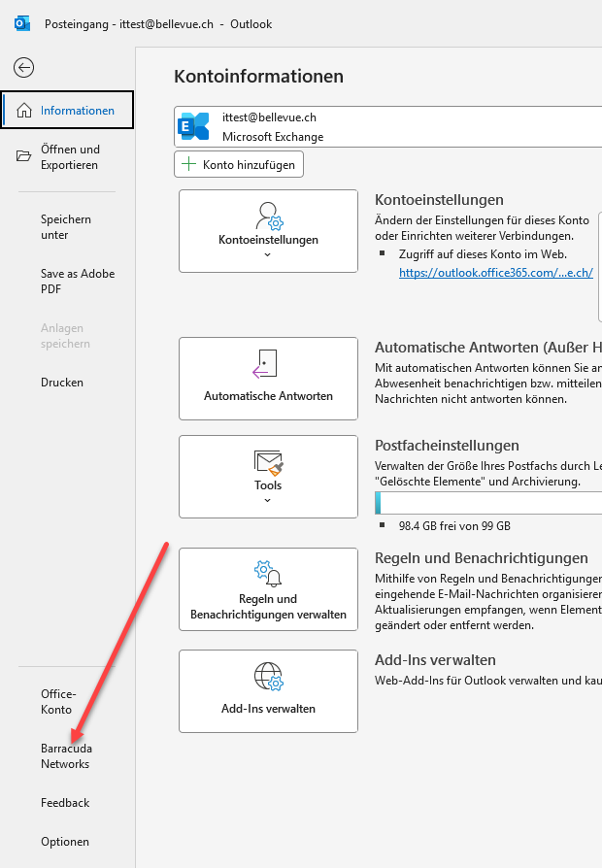Screen dimensions: 602x868
Task: Open the Informationen tab
Action: pos(67,110)
